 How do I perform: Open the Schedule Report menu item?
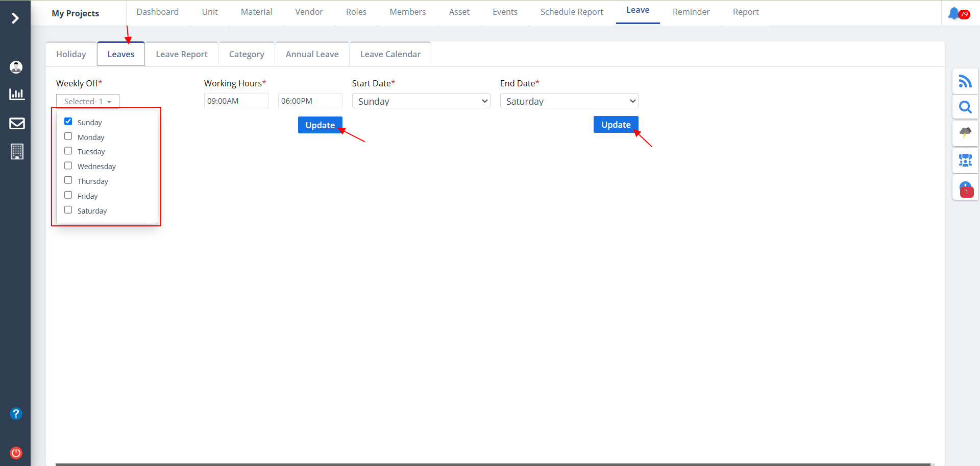[572, 12]
